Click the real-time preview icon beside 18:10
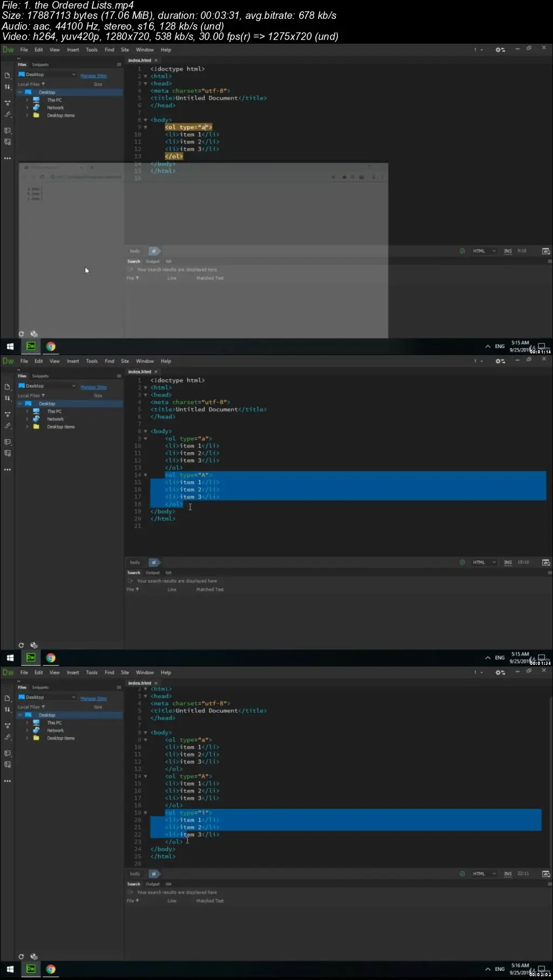The height and width of the screenshot is (980, 553). (x=546, y=562)
